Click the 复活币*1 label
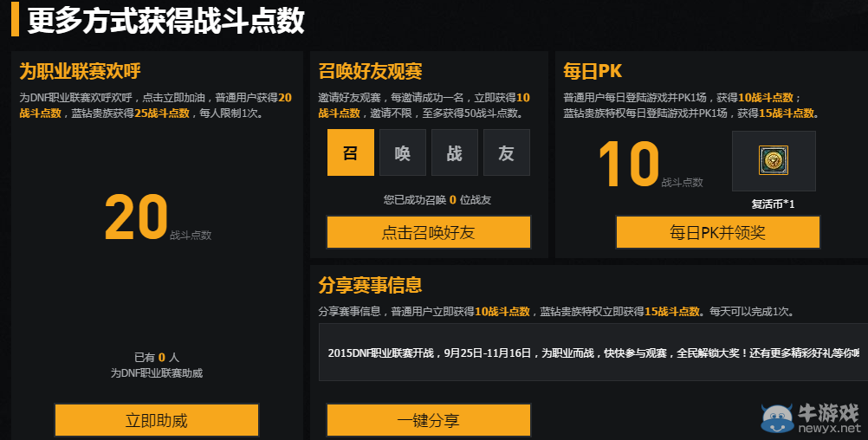The image size is (868, 440). click(x=774, y=204)
